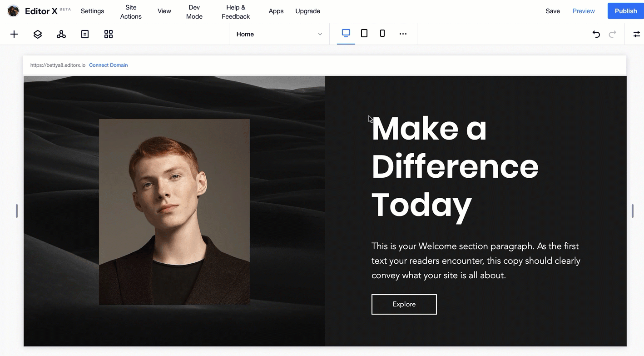644x356 pixels.
Task: Open the Apps menu
Action: pyautogui.click(x=276, y=11)
